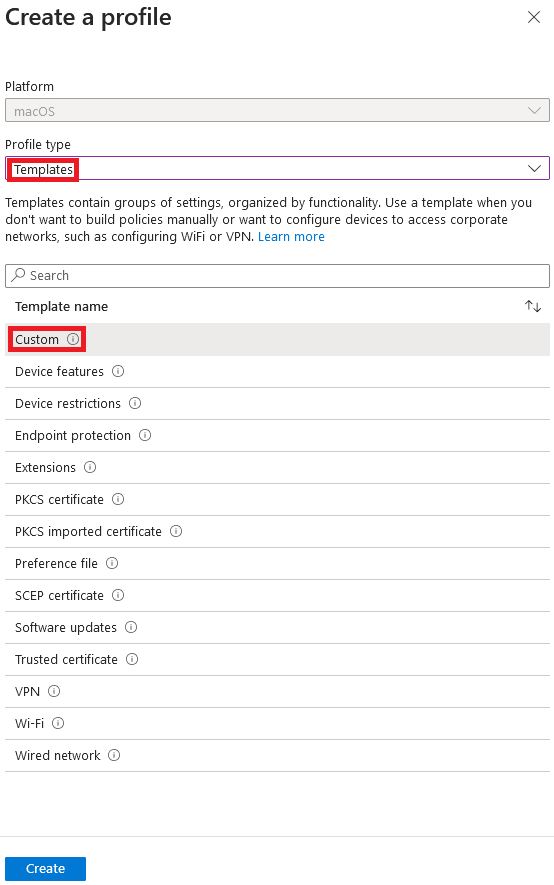Expand the Platform macOS dropdown
This screenshot has width=554, height=885.
click(278, 111)
